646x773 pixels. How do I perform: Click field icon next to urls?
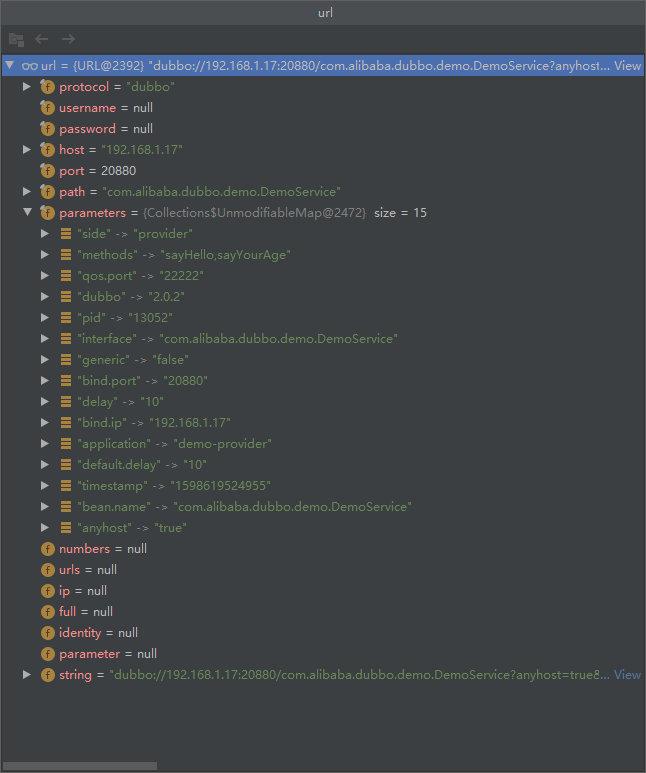(x=47, y=570)
